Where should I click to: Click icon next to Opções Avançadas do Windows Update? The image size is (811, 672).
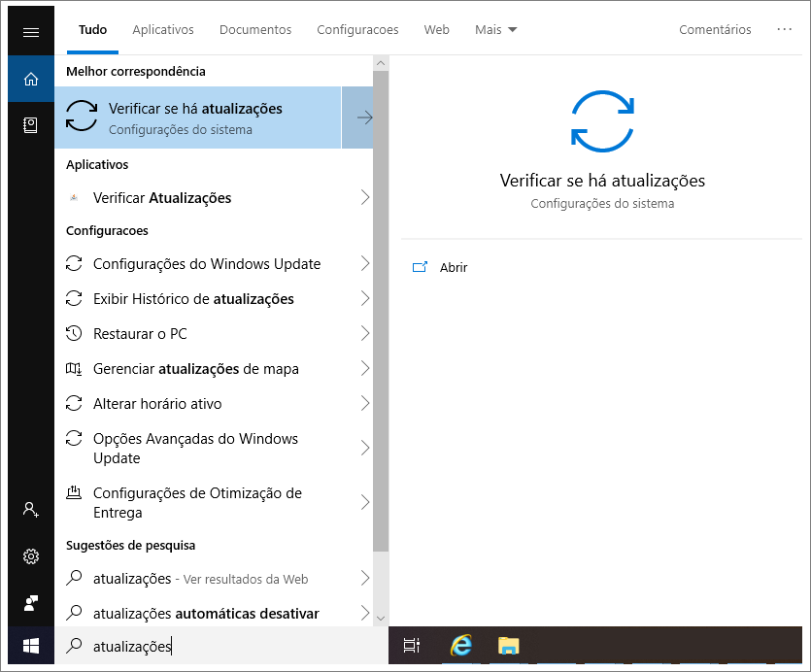(x=74, y=438)
